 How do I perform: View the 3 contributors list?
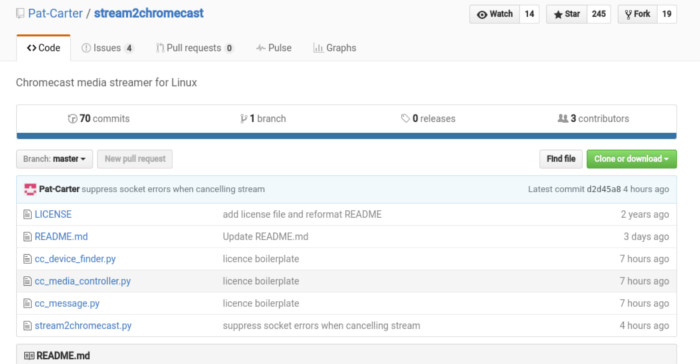[593, 118]
